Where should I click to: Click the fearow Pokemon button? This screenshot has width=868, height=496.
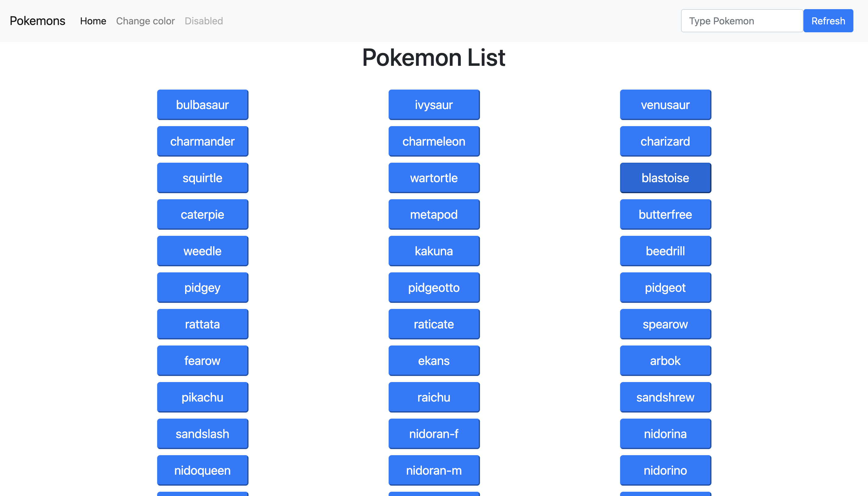[202, 361]
